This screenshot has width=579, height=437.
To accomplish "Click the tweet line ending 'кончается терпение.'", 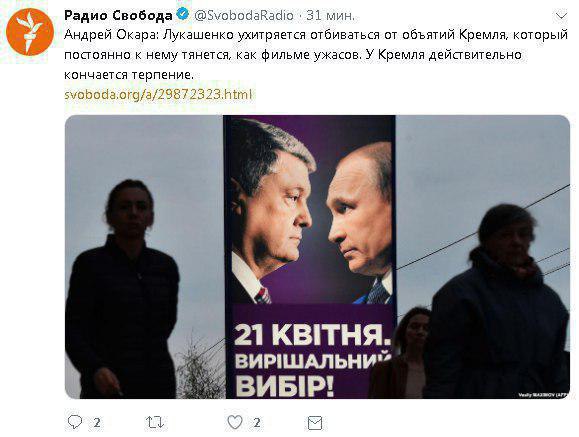I will coord(129,75).
